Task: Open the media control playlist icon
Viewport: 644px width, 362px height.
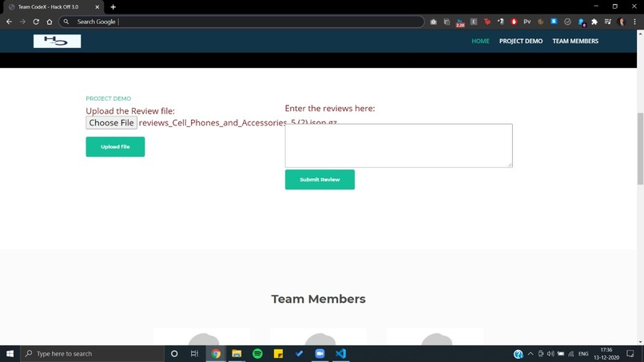Action: pos(608,22)
